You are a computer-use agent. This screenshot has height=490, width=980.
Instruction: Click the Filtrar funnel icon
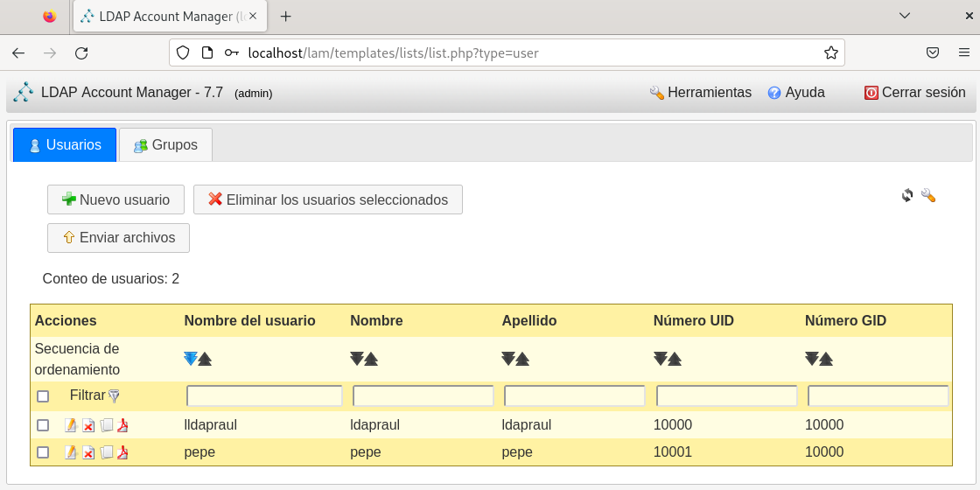[114, 396]
